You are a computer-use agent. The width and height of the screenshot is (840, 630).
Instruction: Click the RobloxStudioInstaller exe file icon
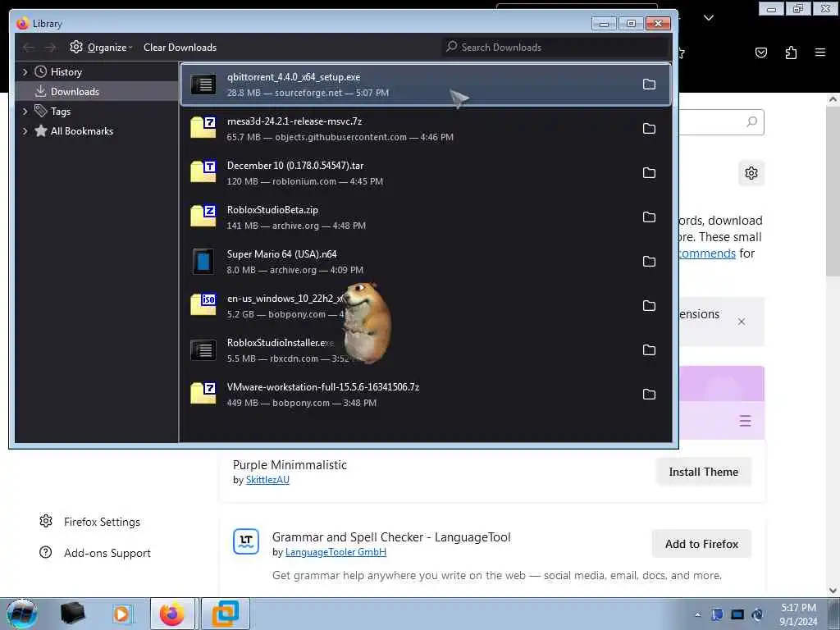(x=203, y=349)
